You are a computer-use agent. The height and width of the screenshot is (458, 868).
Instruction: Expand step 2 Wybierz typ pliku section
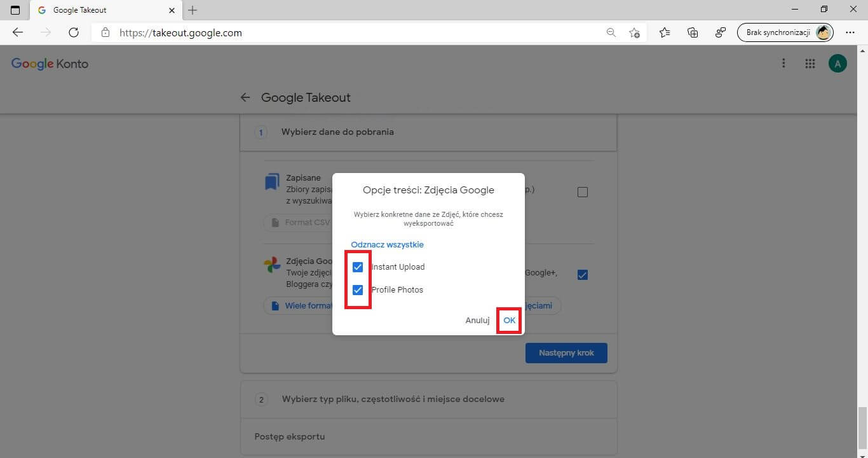(x=428, y=399)
